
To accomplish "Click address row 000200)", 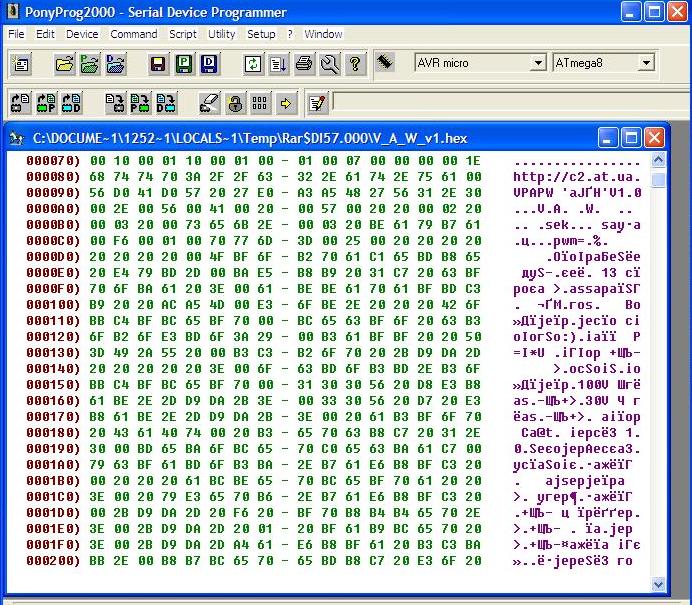I will tap(53, 560).
